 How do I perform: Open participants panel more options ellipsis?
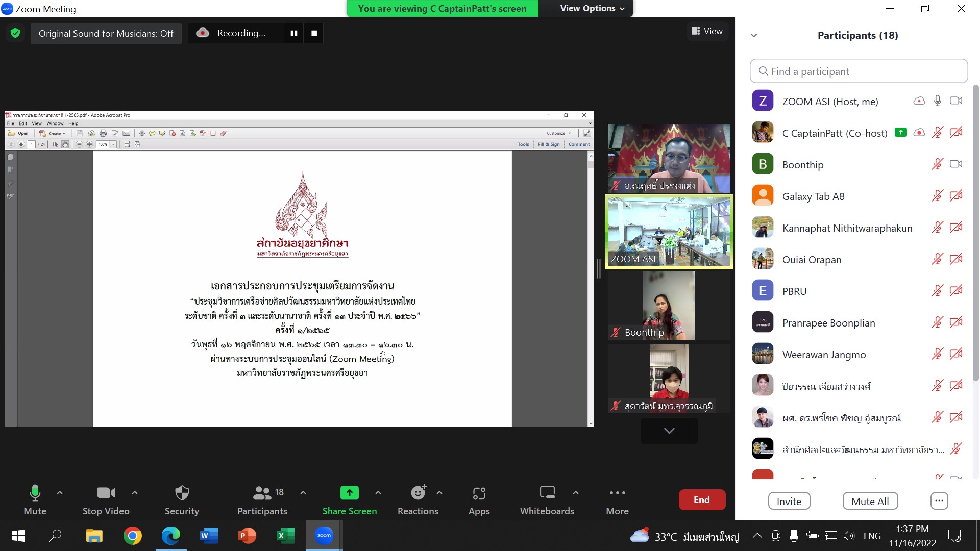coord(939,501)
